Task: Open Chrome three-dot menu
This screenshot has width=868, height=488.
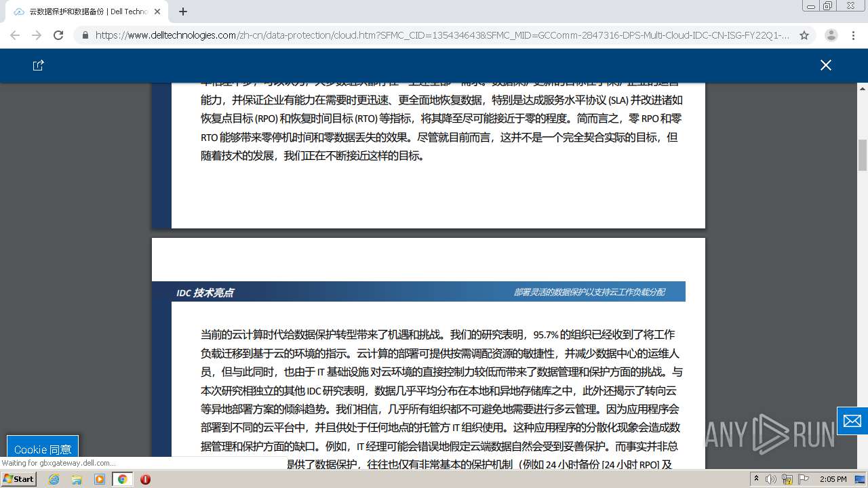Action: (x=854, y=35)
